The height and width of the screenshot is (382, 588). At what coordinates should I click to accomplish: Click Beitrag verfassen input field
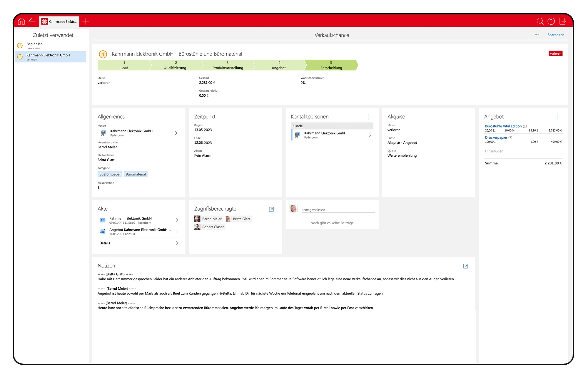(x=338, y=210)
